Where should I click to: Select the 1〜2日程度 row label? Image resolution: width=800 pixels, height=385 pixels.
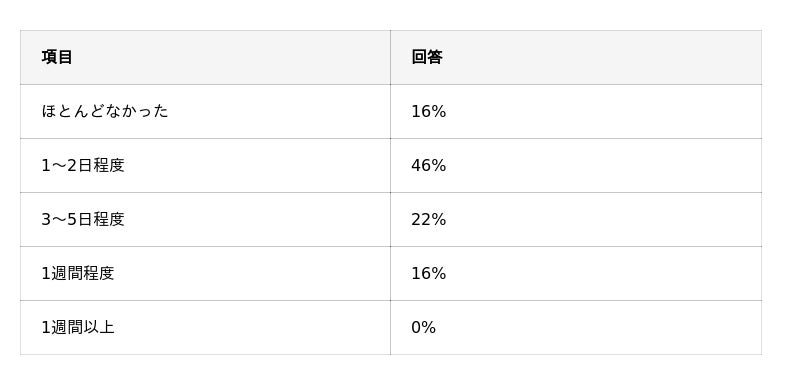(83, 165)
